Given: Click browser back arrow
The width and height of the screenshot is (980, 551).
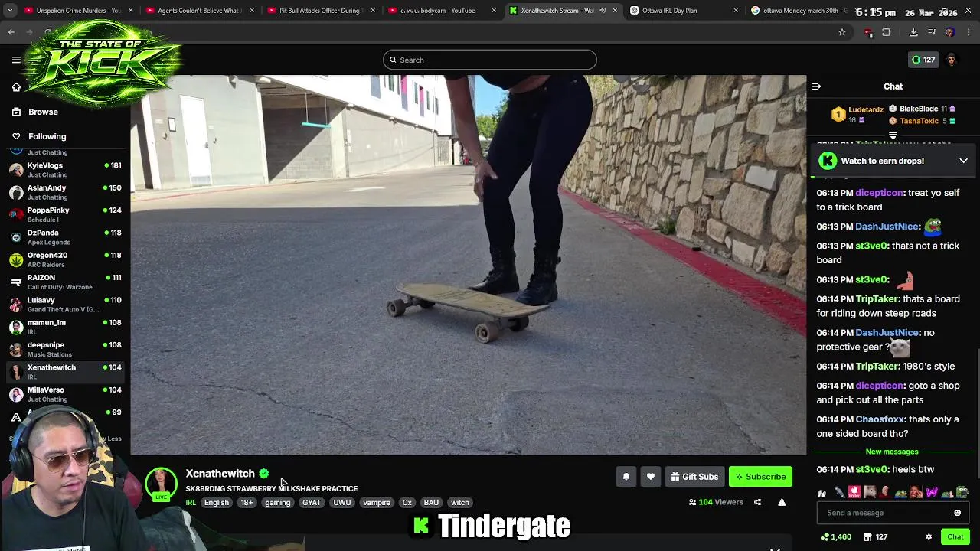Looking at the screenshot, I should pyautogui.click(x=11, y=32).
